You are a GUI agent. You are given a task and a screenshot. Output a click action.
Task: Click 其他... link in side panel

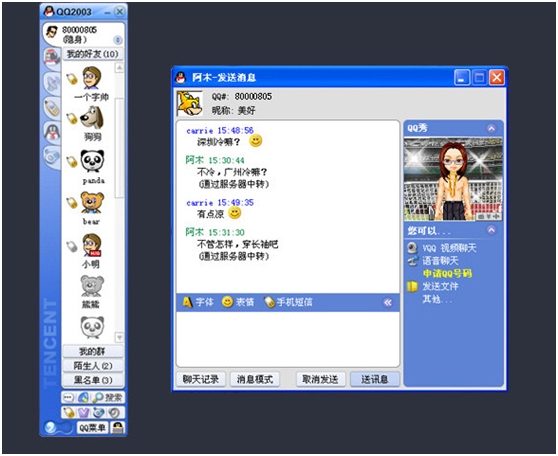(437, 299)
